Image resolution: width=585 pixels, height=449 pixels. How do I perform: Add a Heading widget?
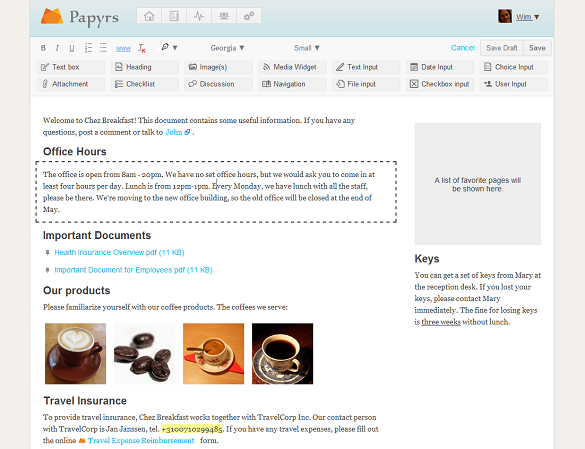coord(145,67)
